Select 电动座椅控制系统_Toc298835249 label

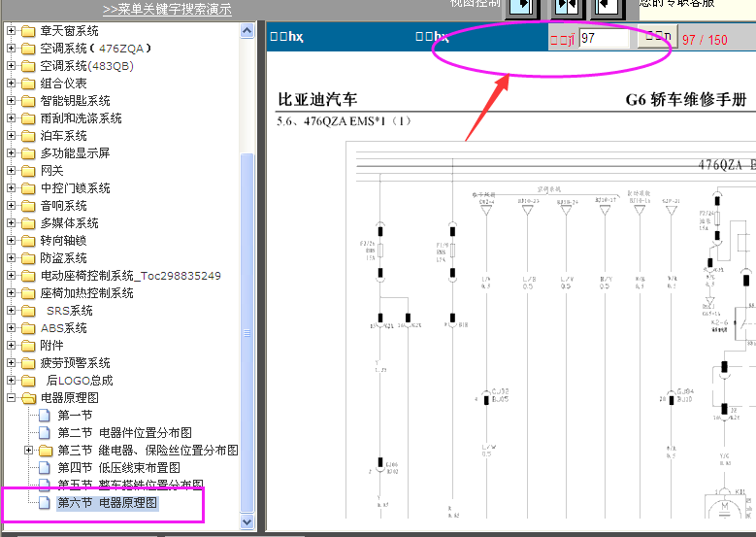tap(131, 276)
